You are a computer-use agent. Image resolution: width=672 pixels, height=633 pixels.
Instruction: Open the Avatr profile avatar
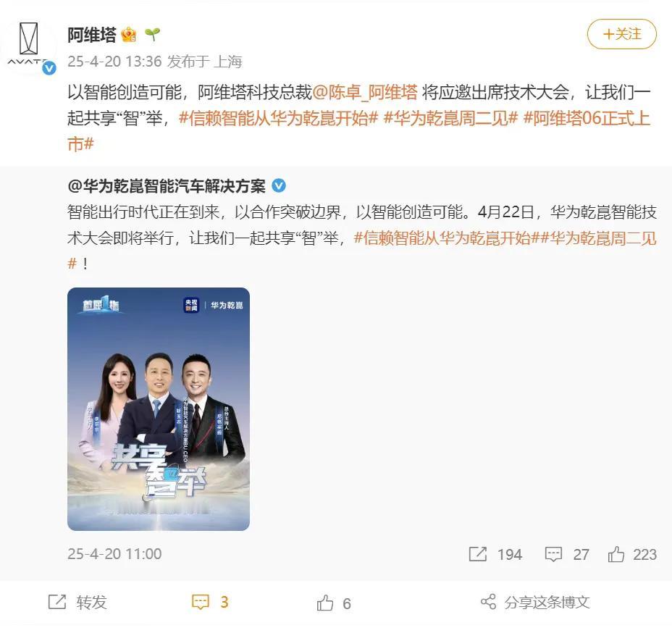coord(29,46)
